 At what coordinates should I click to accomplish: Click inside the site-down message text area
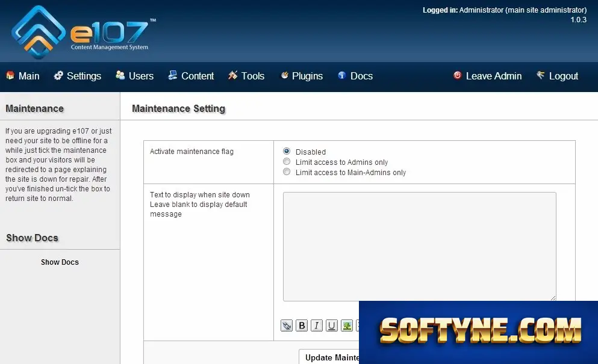click(420, 247)
